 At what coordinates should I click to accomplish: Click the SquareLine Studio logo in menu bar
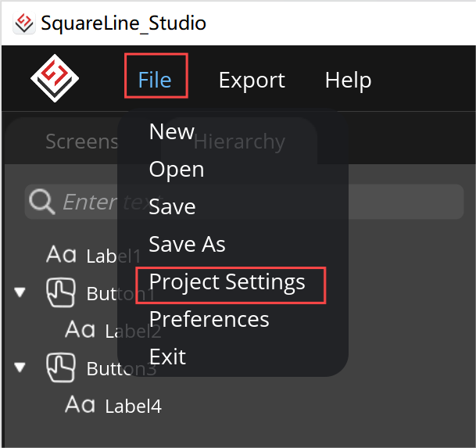tap(55, 78)
